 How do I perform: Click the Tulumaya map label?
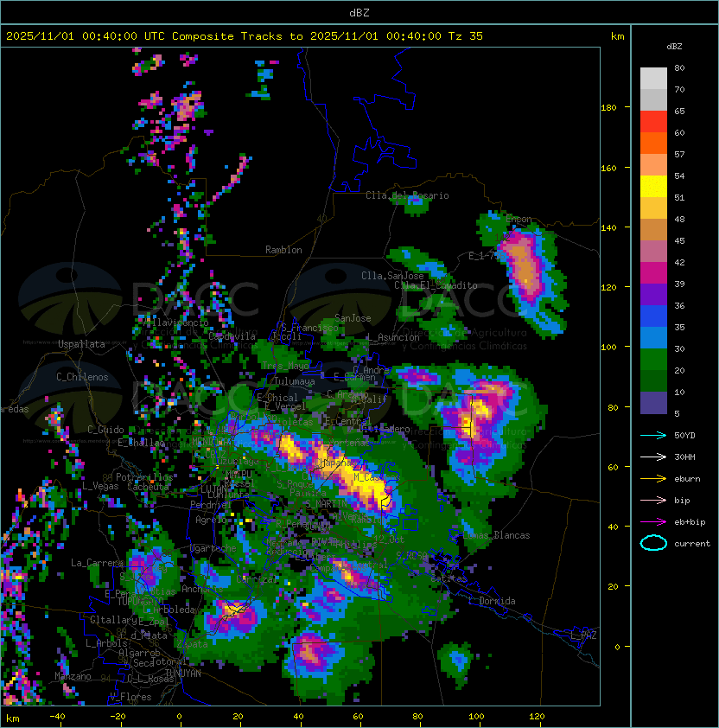[x=295, y=381]
